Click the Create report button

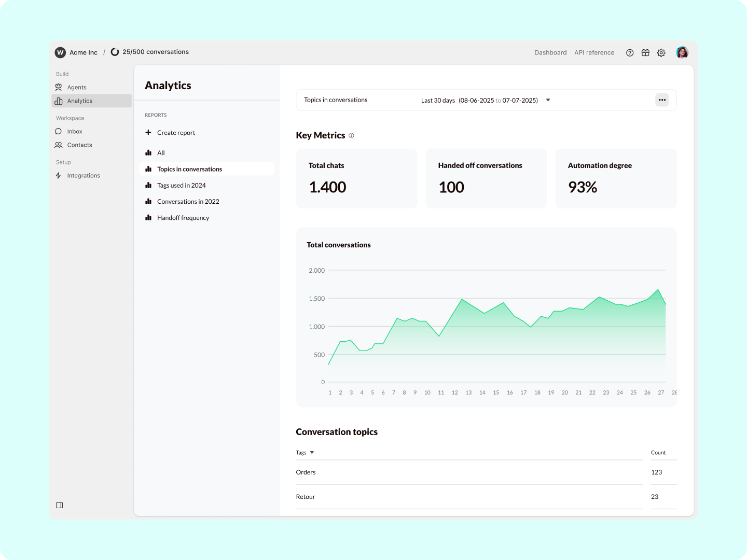pyautogui.click(x=176, y=132)
